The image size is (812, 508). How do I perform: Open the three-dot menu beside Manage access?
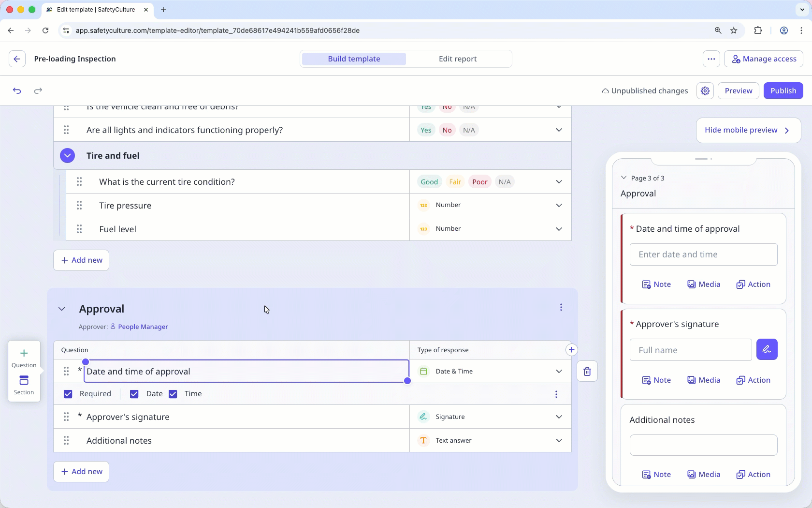click(x=711, y=59)
